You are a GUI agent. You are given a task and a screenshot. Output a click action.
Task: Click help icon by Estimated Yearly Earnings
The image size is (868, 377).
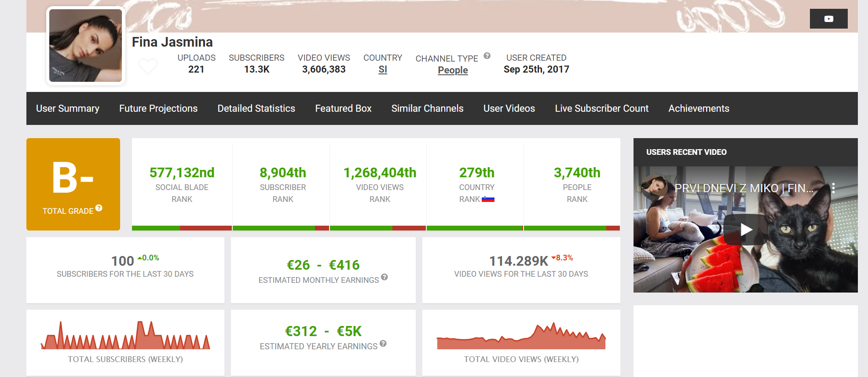pyautogui.click(x=383, y=344)
